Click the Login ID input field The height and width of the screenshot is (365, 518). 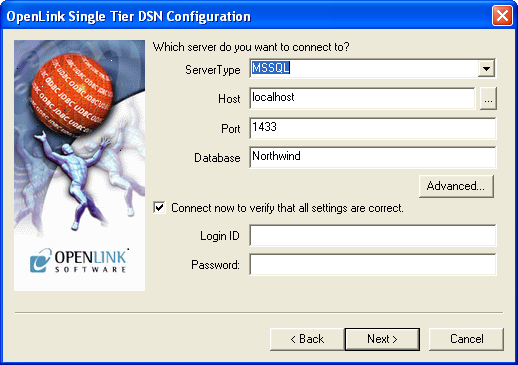[373, 236]
